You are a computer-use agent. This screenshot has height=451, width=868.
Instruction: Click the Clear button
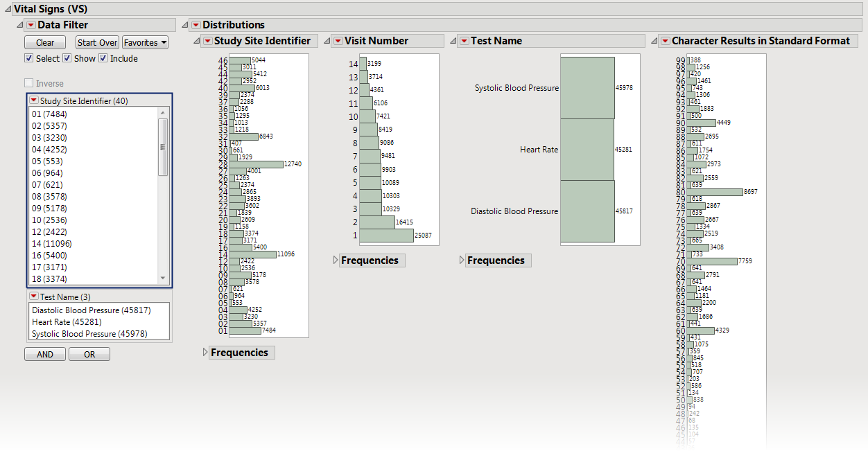[45, 43]
